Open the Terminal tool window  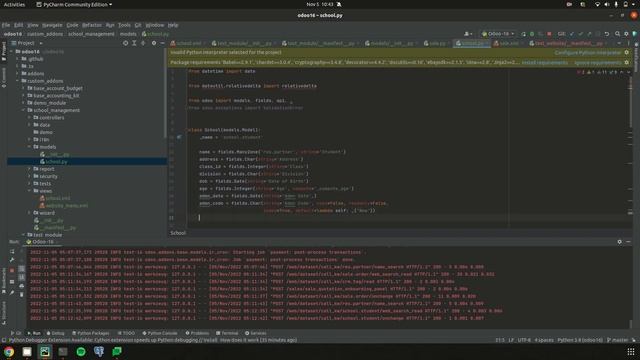click(x=227, y=333)
